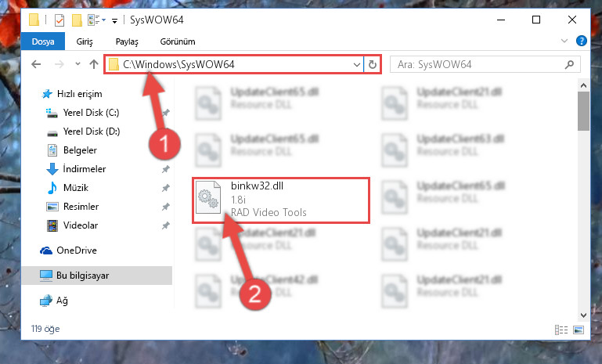Open OneDrive in the sidebar
Image resolution: width=602 pixels, height=364 pixels.
tap(77, 250)
